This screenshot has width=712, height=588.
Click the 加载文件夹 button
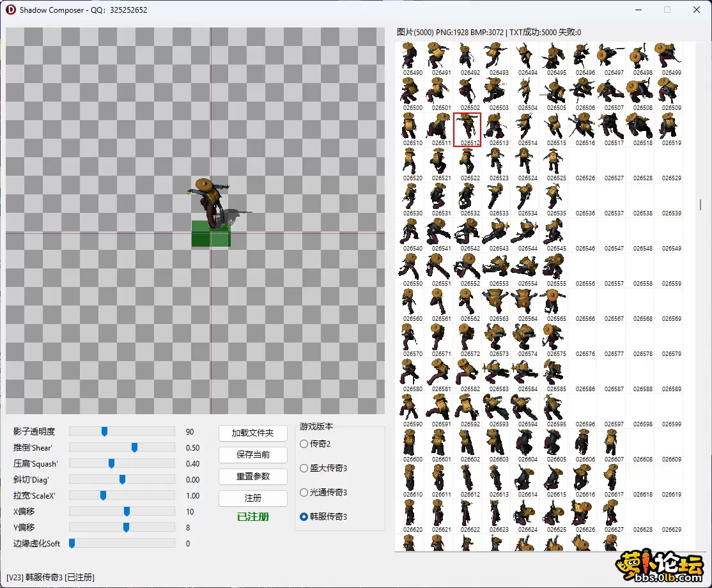(x=253, y=433)
